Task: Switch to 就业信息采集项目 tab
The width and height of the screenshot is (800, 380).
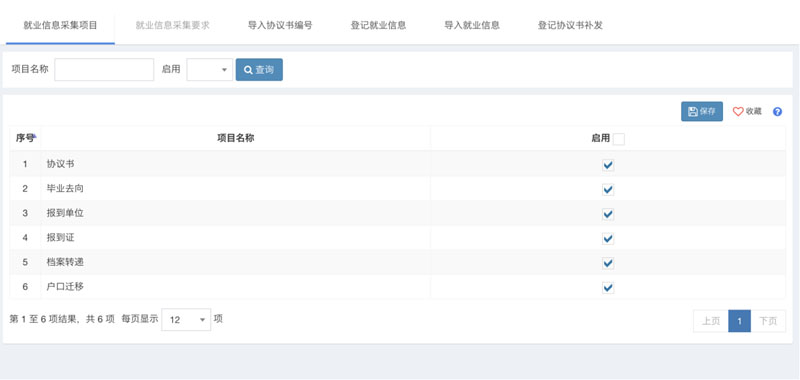Action: 60,25
